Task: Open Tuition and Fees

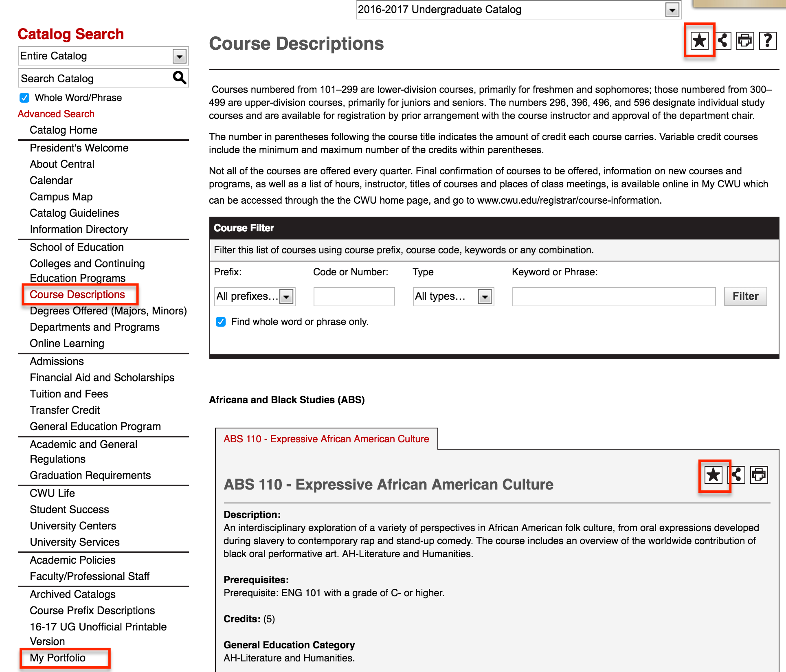Action: pyautogui.click(x=69, y=394)
